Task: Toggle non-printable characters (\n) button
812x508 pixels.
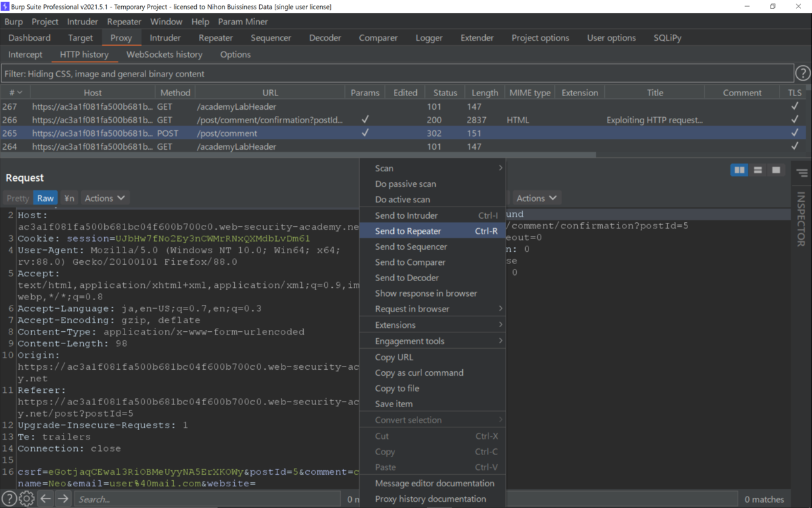Action: tap(69, 198)
